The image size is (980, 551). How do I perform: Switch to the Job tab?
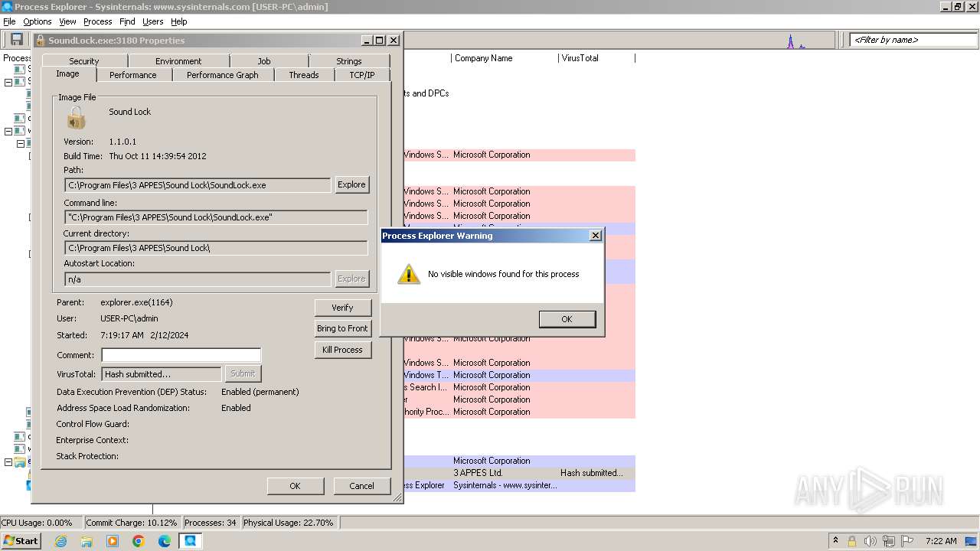point(264,61)
